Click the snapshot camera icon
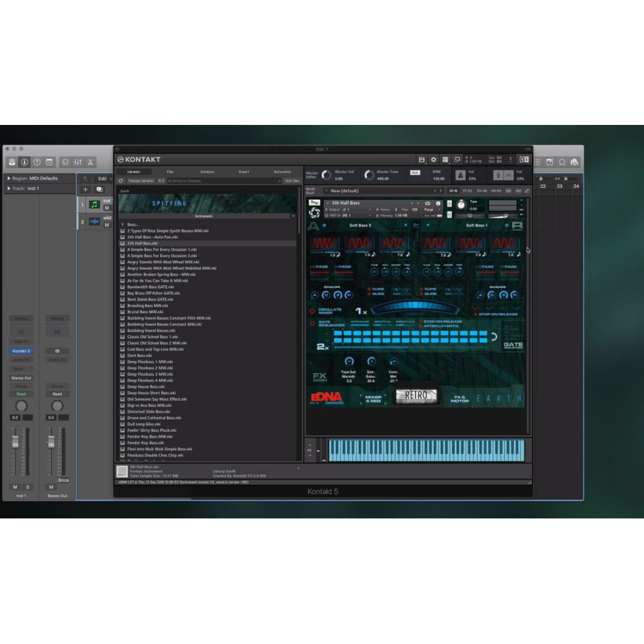Image resolution: width=644 pixels, height=644 pixels. coord(428,204)
